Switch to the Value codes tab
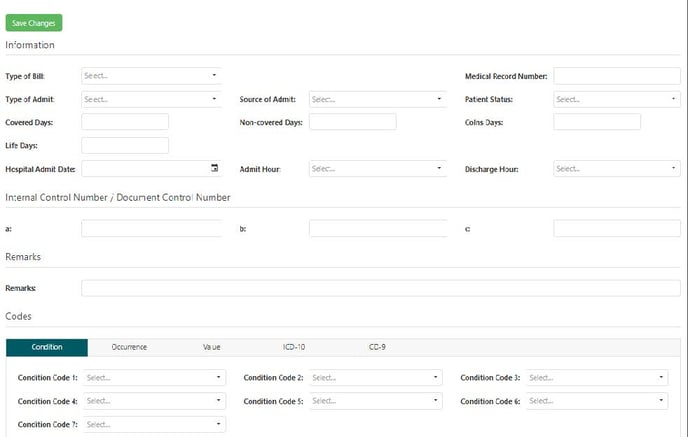Screen dimensions: 688x437 click(212, 347)
